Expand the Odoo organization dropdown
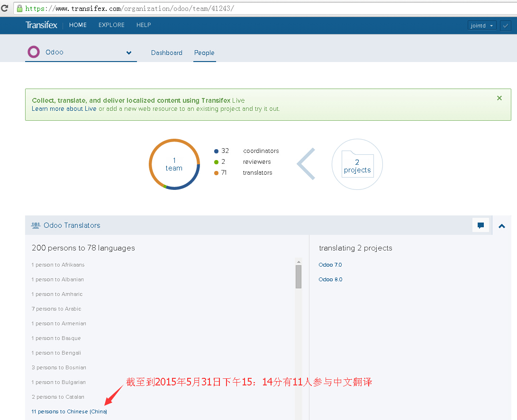Image resolution: width=517 pixels, height=420 pixels. 129,53
